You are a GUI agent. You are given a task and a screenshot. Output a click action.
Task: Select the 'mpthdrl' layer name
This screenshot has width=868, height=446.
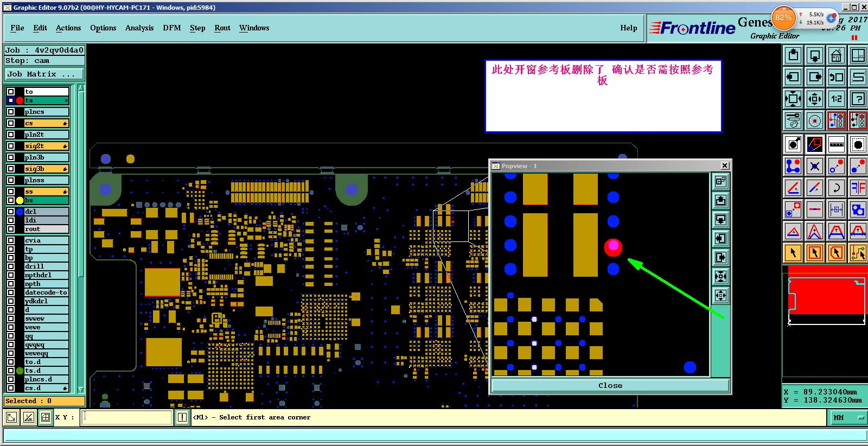pos(46,275)
